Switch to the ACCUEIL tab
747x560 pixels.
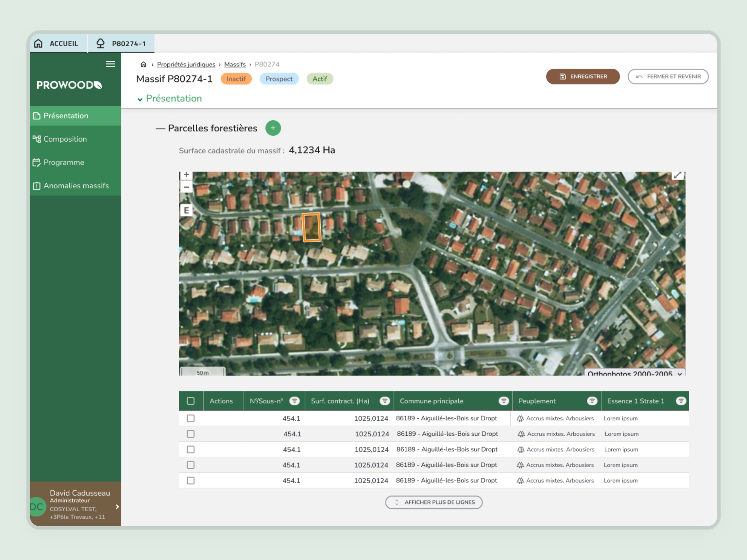(x=58, y=44)
